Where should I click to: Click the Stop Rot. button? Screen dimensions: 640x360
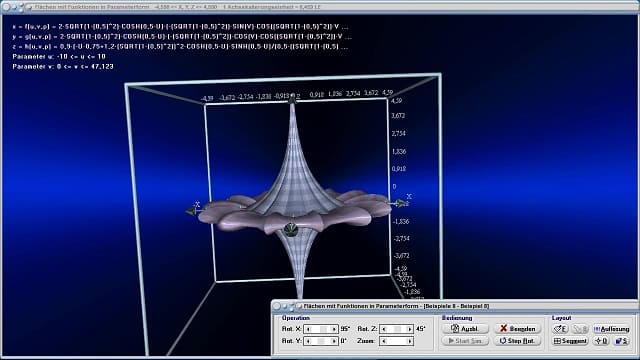pos(518,341)
